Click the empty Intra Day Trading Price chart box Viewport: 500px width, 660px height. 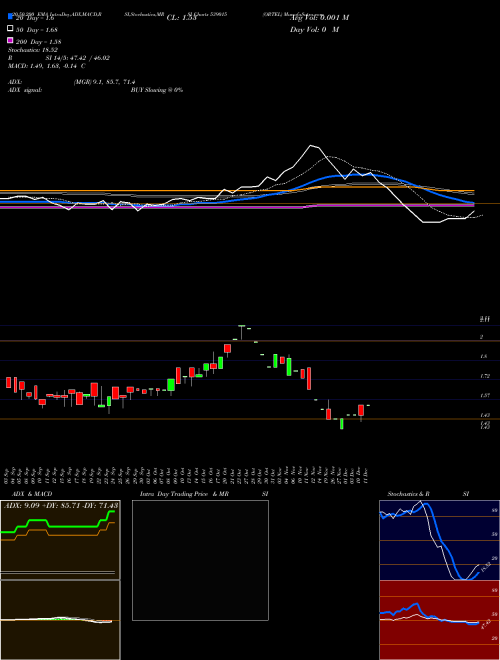(x=200, y=560)
